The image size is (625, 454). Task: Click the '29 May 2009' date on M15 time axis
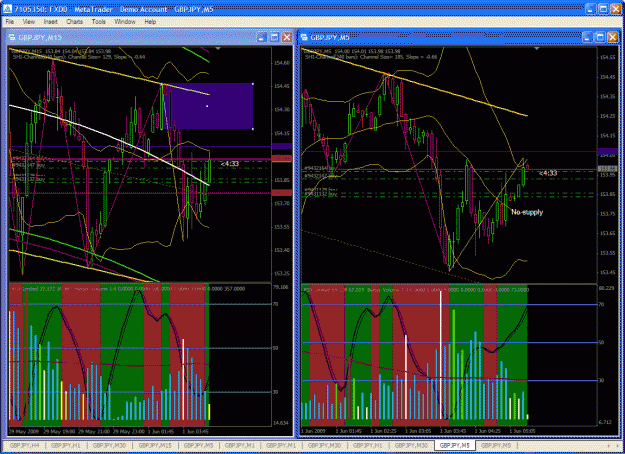click(24, 431)
